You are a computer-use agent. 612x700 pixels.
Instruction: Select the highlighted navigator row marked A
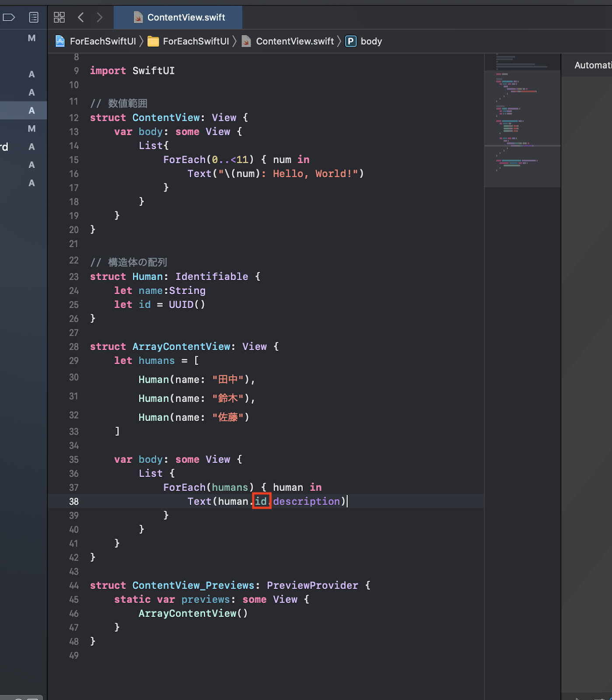pyautogui.click(x=24, y=111)
